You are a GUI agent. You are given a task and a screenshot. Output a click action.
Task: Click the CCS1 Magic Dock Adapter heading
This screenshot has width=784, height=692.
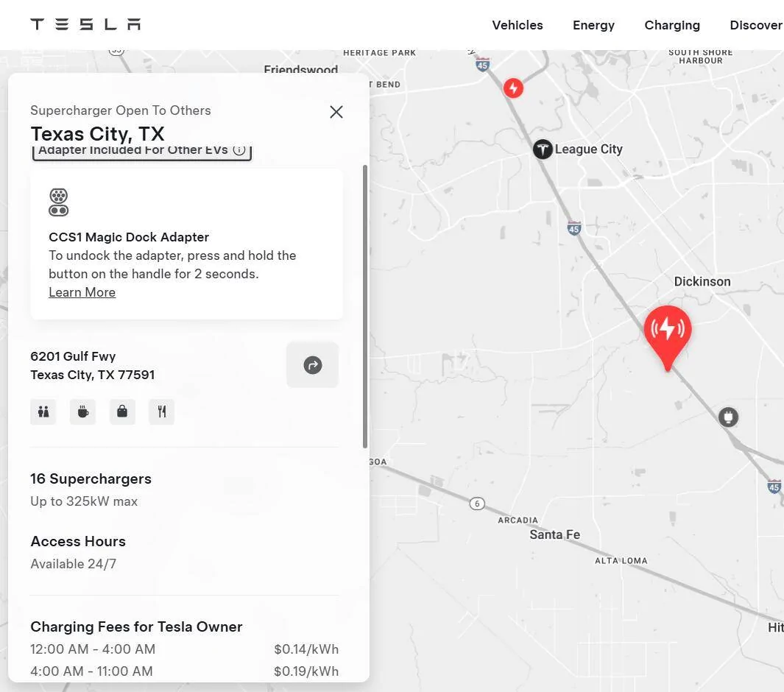[x=129, y=237]
